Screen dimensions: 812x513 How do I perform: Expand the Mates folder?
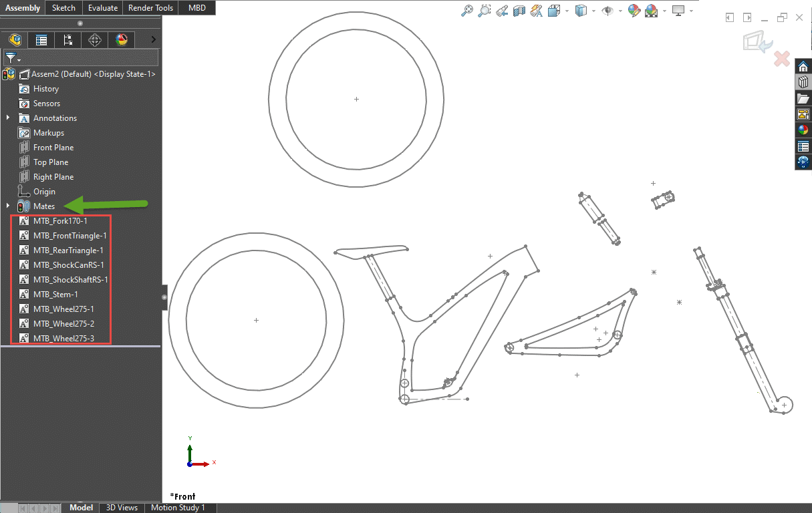coord(8,206)
